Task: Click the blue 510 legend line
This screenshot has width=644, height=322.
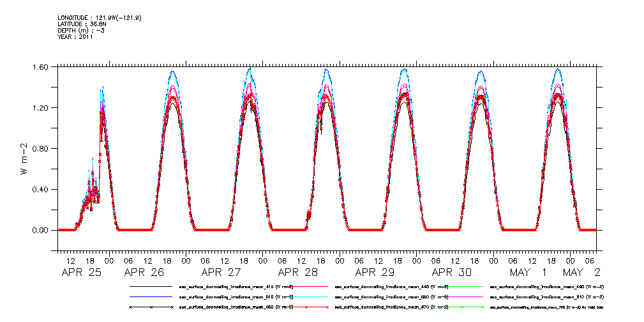Action: 151,296
